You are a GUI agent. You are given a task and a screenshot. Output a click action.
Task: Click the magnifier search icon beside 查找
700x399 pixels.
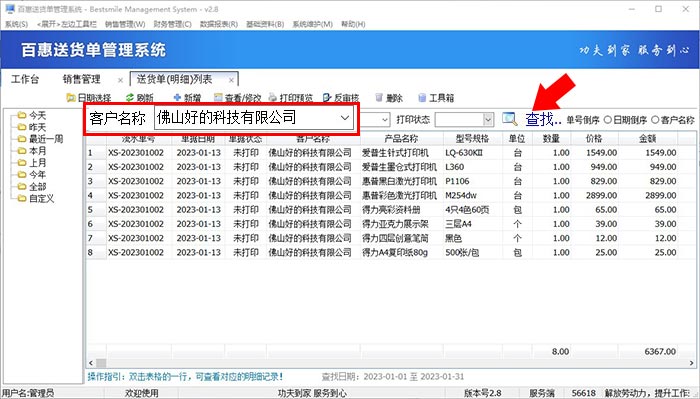point(509,119)
